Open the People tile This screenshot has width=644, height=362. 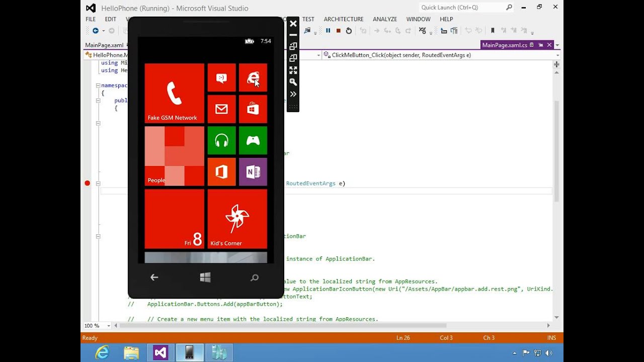coord(174,156)
